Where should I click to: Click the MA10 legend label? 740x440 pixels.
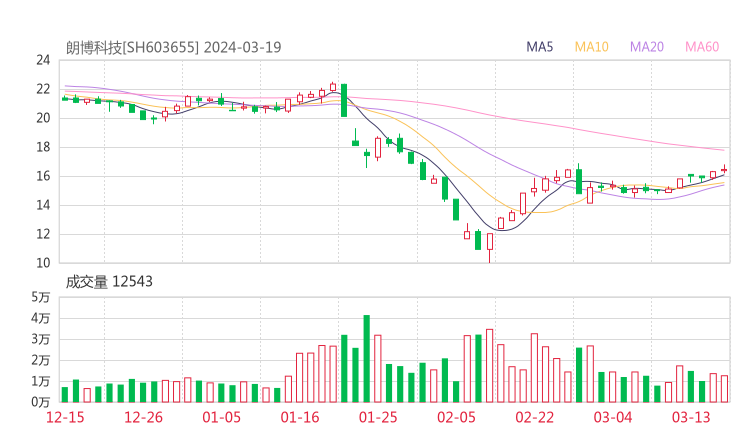point(591,47)
